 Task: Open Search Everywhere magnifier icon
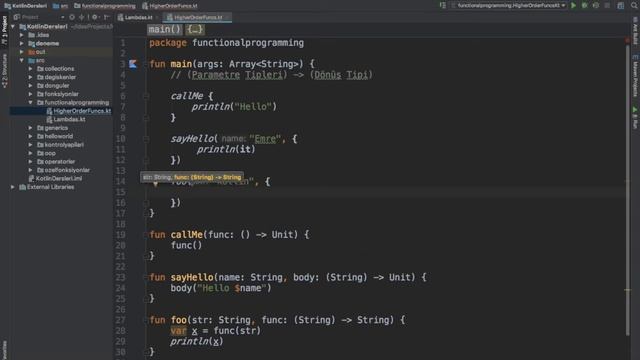point(635,5)
